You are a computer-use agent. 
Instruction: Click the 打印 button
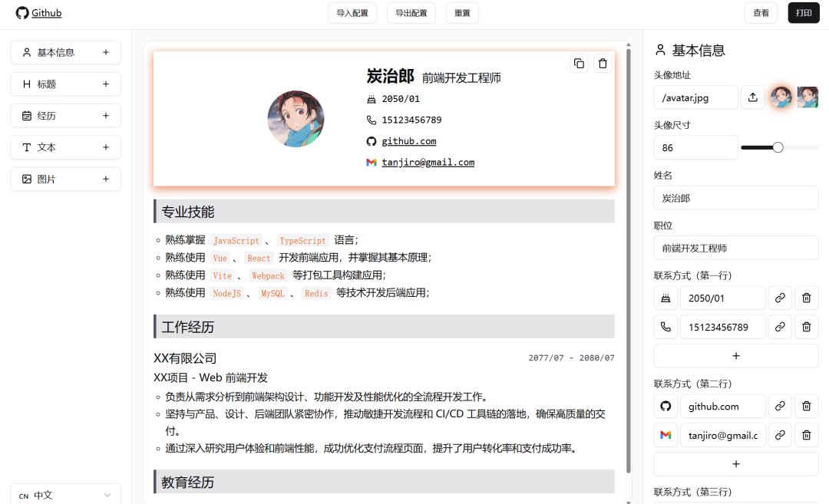(x=803, y=13)
